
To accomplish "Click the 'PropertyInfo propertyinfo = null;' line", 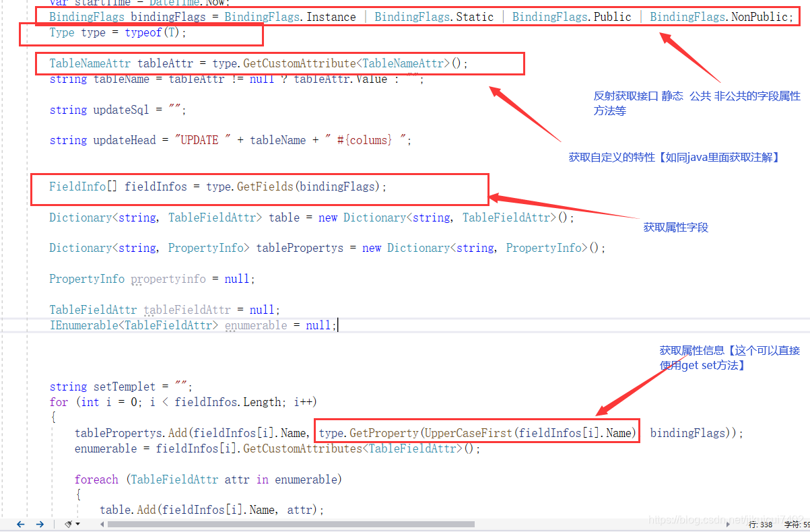I will pos(151,279).
